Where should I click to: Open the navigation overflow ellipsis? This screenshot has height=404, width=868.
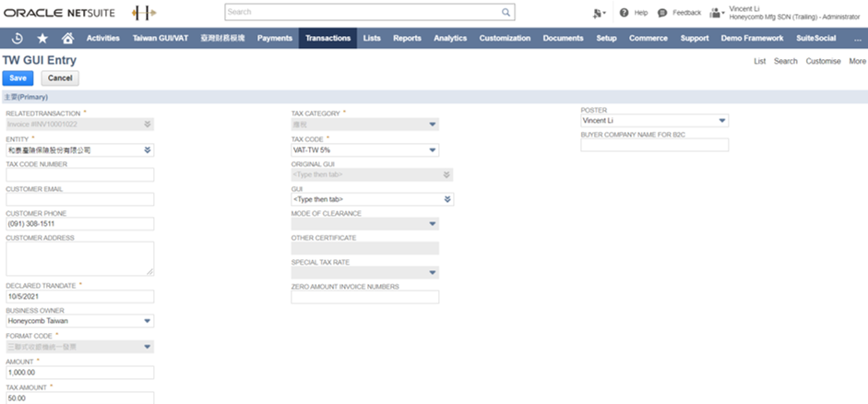pyautogui.click(x=858, y=38)
